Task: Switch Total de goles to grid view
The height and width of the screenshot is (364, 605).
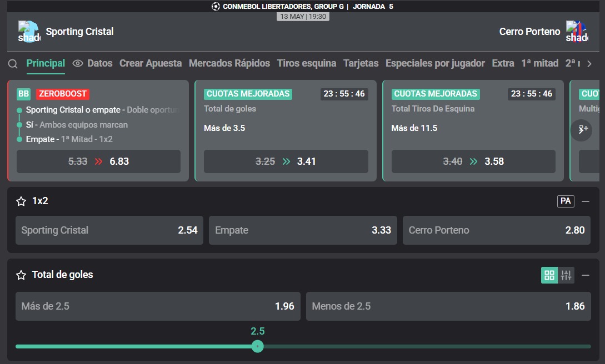Action: point(549,275)
